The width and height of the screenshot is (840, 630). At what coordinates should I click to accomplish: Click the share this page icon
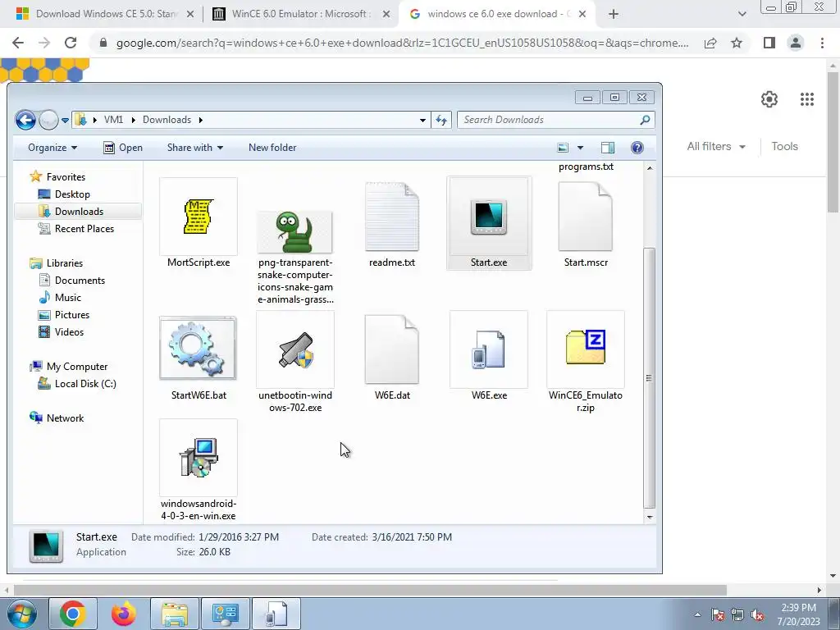(x=710, y=43)
